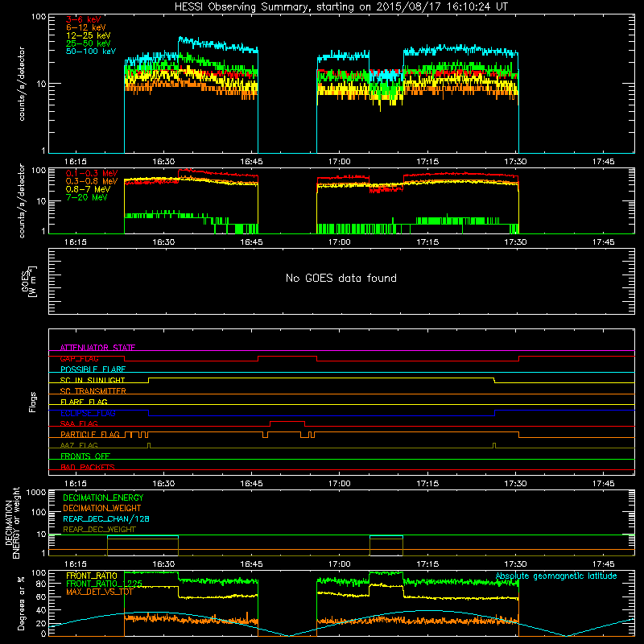Click the AAZ_FLAG spike near 17:26
Screen dimensions: 644x644
pos(494,445)
